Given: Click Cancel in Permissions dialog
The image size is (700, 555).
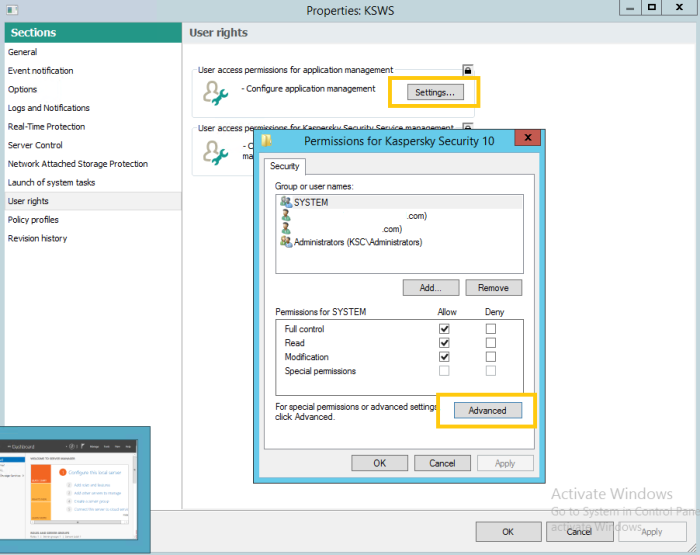Looking at the screenshot, I should pos(442,463).
